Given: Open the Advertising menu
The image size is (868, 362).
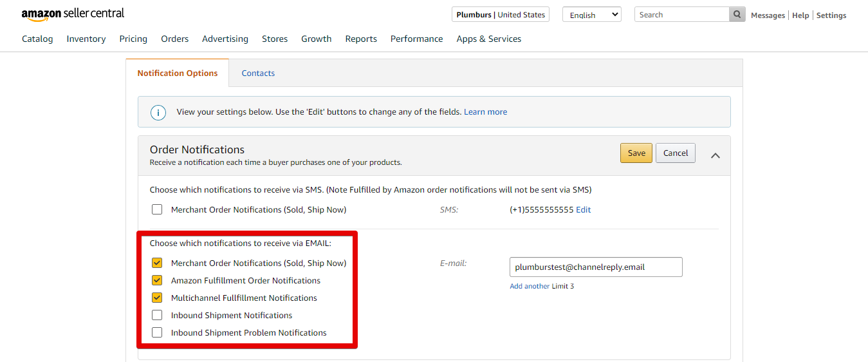Looking at the screenshot, I should click(225, 39).
